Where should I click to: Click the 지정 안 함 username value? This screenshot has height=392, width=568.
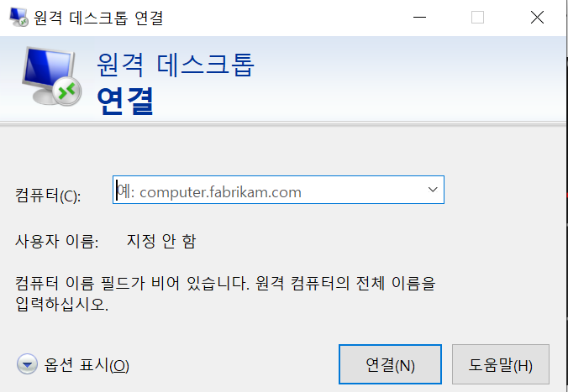[161, 241]
